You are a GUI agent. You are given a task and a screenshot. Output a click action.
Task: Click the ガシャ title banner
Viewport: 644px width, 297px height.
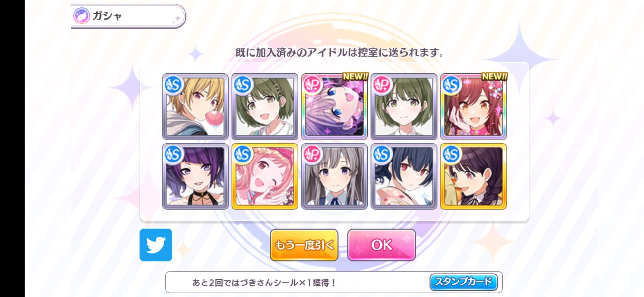(128, 16)
